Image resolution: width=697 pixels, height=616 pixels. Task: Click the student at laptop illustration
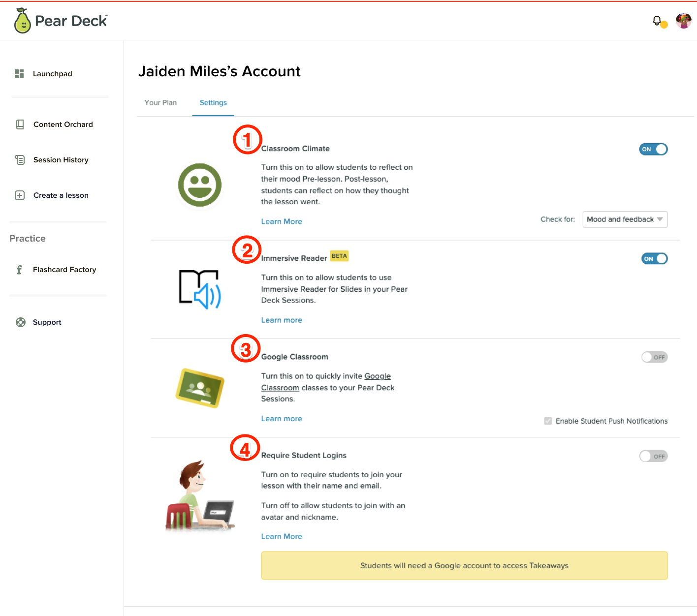click(200, 495)
